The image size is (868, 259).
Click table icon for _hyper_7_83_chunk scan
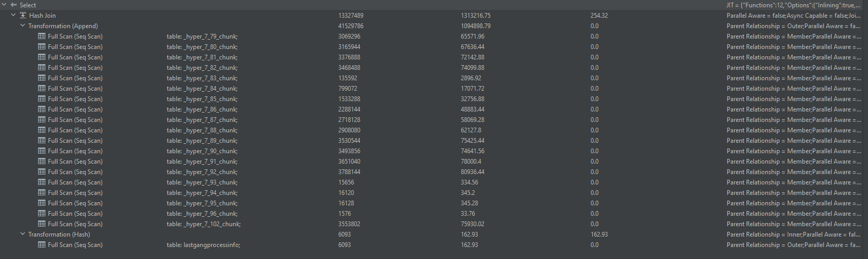(42, 78)
